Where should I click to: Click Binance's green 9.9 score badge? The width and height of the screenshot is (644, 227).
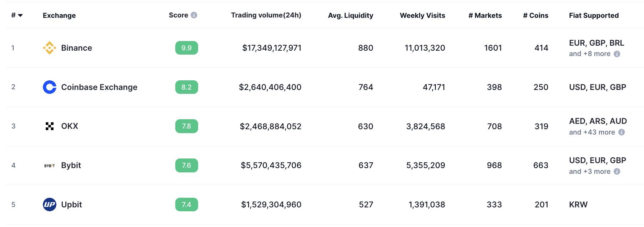point(186,48)
